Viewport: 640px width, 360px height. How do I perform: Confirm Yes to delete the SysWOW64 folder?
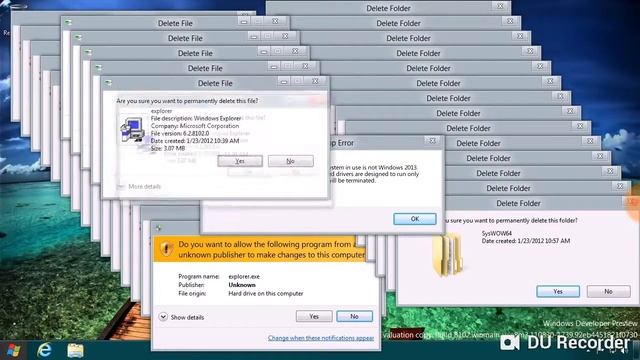558,291
